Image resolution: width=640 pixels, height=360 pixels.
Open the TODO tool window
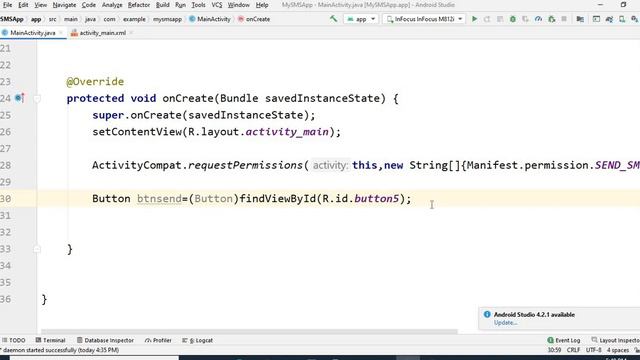13,340
